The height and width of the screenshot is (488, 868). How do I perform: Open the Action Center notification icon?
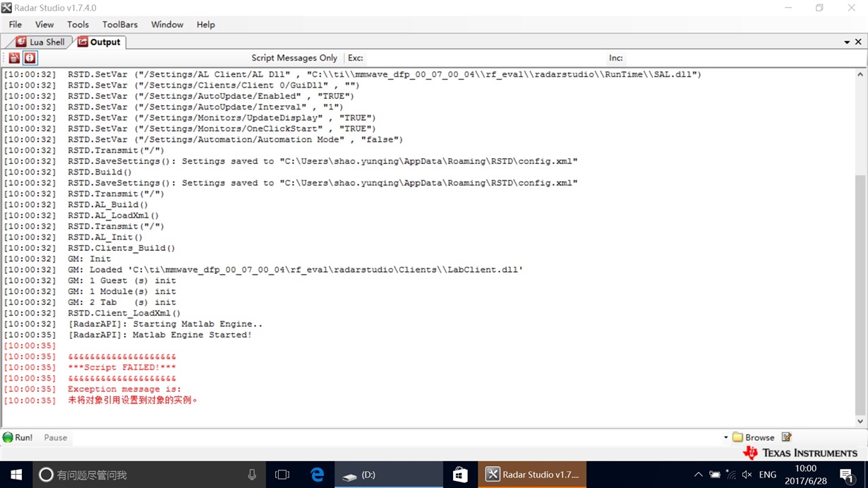[x=847, y=475]
